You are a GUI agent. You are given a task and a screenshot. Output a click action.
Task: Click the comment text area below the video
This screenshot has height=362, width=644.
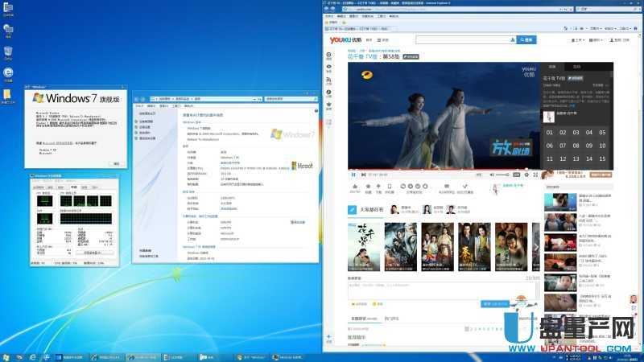[443, 290]
